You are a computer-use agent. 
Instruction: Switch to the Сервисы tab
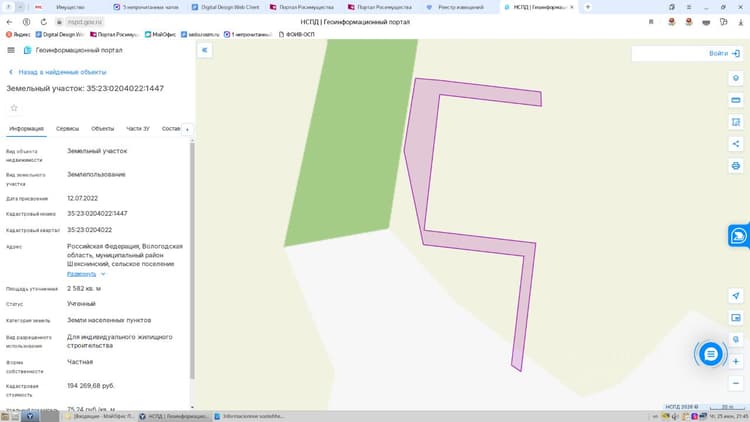[x=67, y=129]
